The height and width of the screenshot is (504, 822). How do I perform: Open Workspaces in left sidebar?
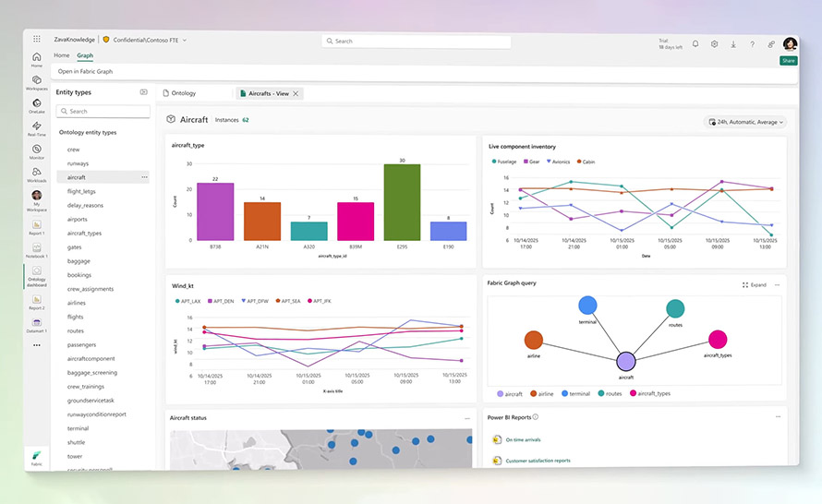37,82
